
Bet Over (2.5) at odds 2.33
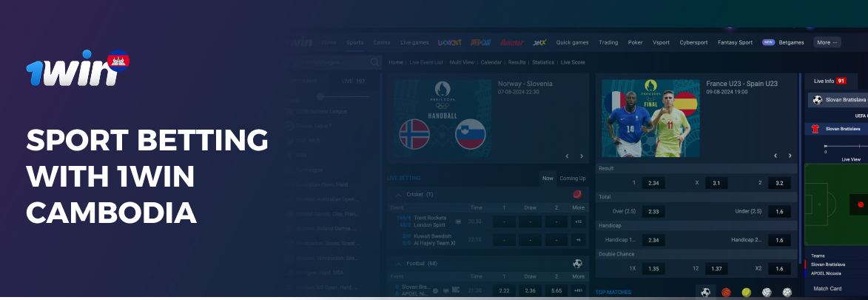[x=653, y=211]
